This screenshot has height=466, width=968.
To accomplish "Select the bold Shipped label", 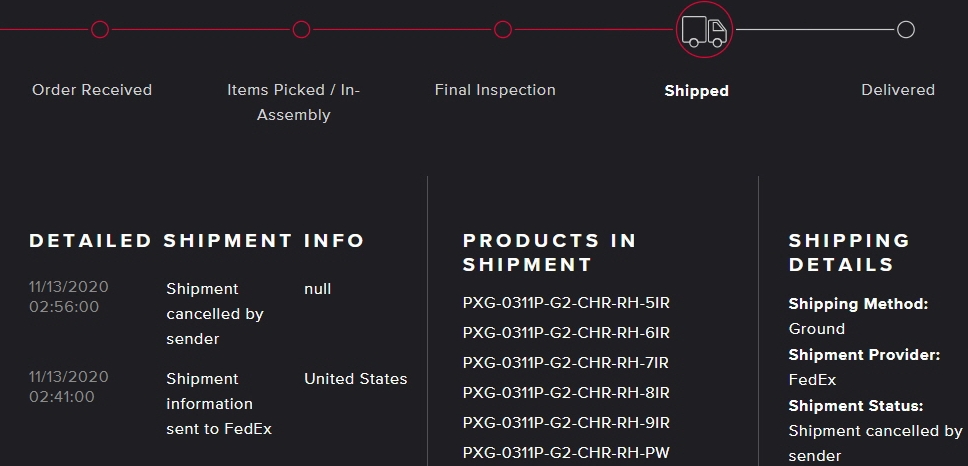I will click(x=696, y=91).
